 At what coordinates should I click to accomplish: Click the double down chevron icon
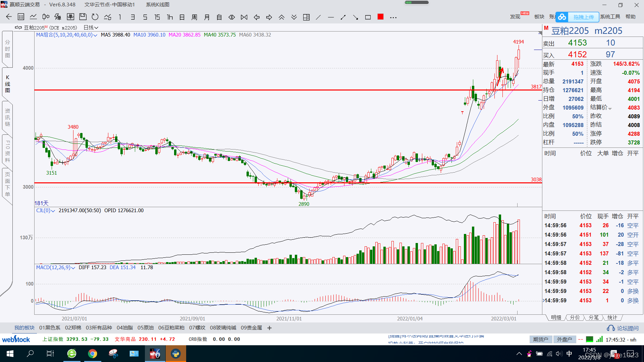click(294, 17)
